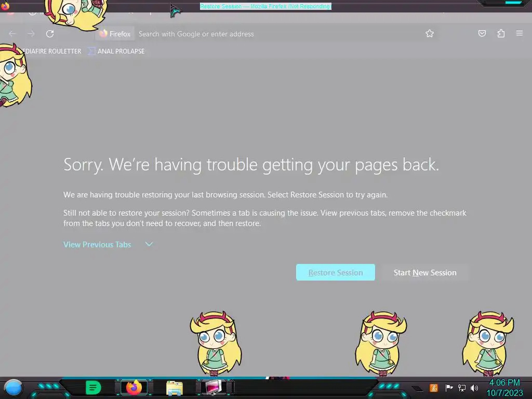Open the clock showing 4:06 PM
Screen dimensions: 532x399
coord(504,388)
